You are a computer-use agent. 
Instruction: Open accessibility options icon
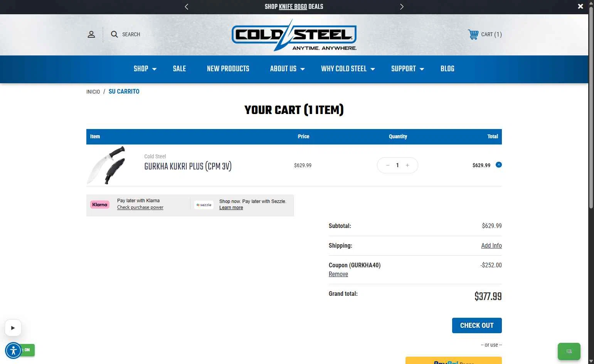[x=13, y=351]
